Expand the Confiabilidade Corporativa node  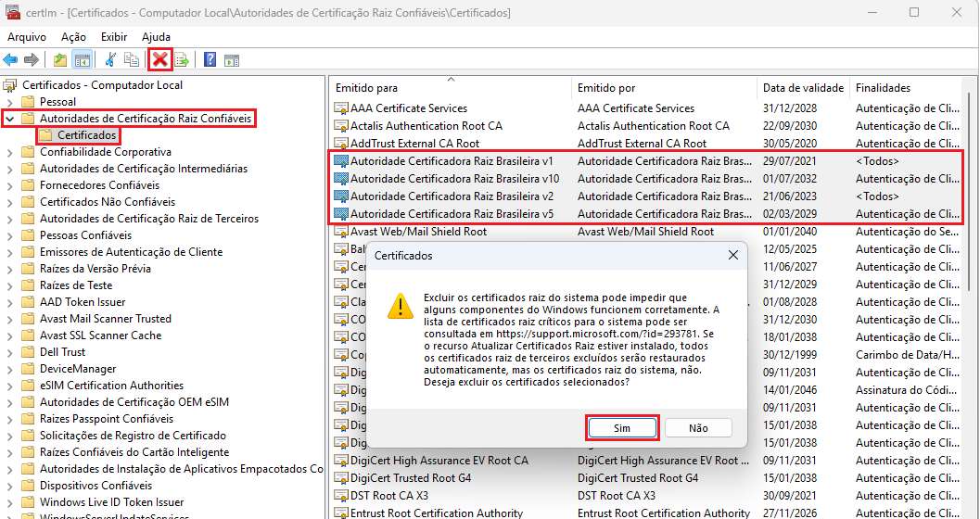[9, 152]
